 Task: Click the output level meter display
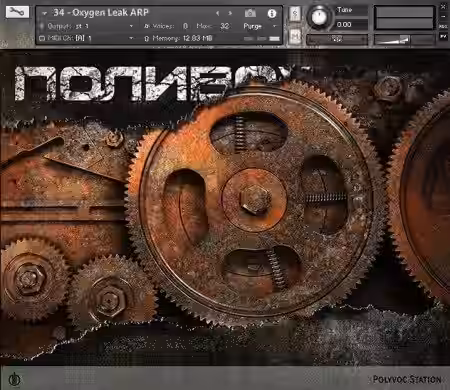click(x=404, y=18)
